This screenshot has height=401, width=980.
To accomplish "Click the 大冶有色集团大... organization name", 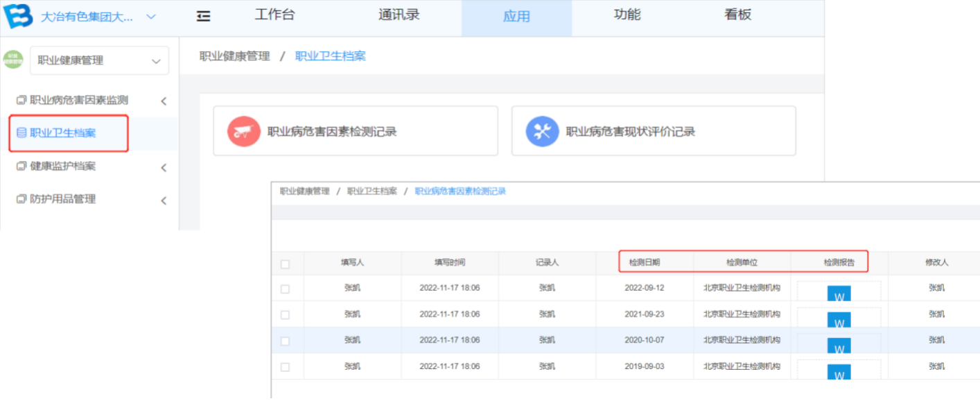I will tap(87, 17).
